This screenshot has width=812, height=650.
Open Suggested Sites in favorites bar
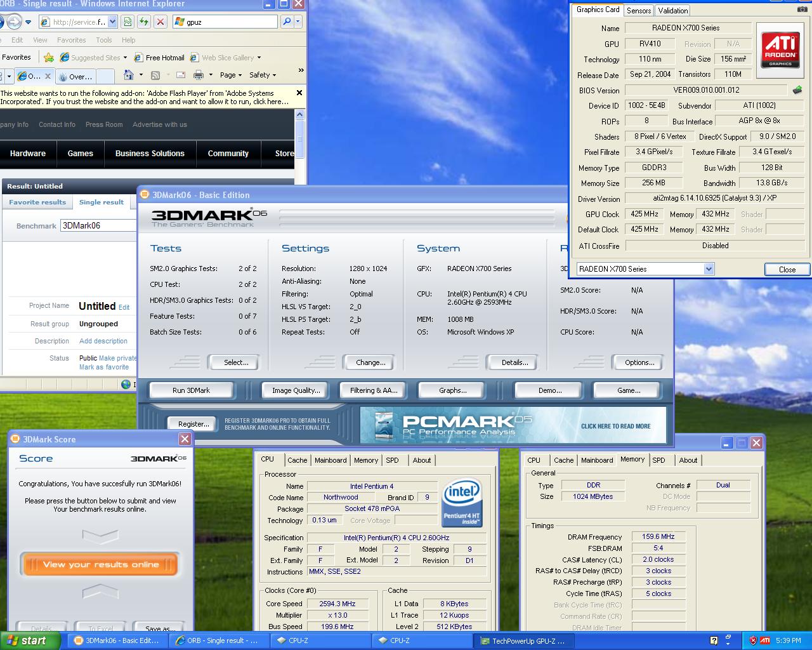tap(93, 57)
